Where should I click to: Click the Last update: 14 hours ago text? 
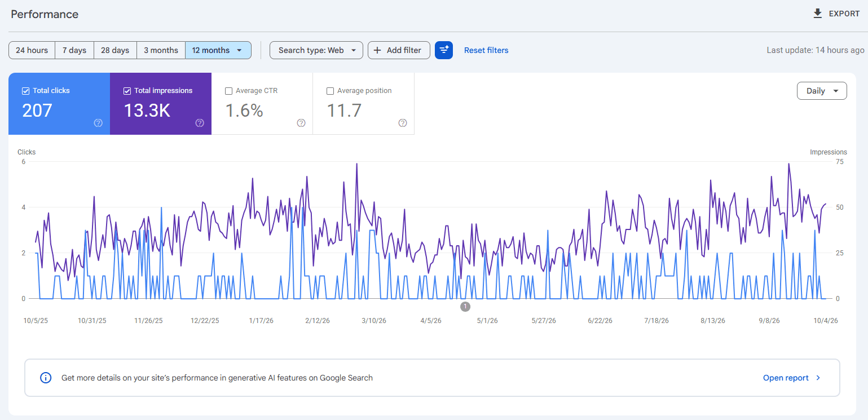815,50
